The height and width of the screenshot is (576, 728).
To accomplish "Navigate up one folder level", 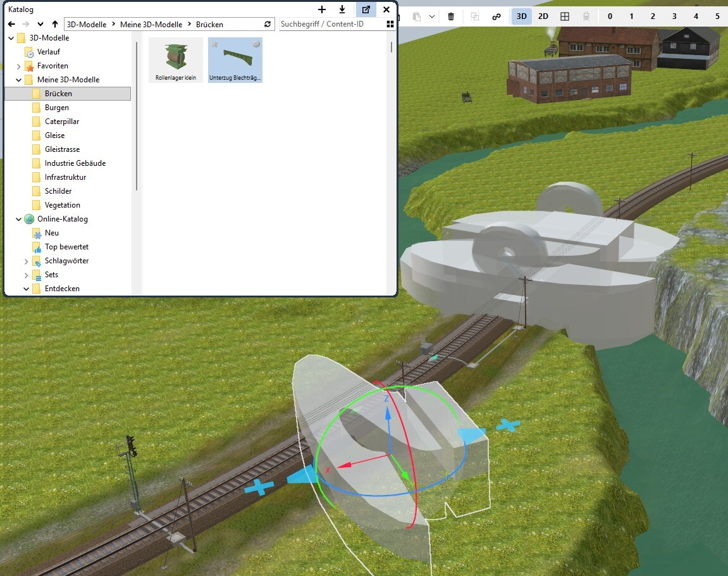I will [55, 25].
